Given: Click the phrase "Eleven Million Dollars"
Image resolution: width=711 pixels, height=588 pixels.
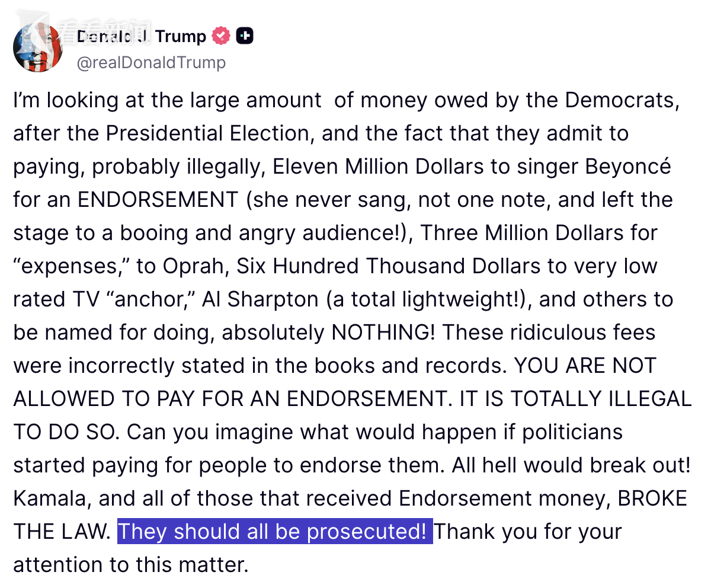Looking at the screenshot, I should (x=379, y=167).
